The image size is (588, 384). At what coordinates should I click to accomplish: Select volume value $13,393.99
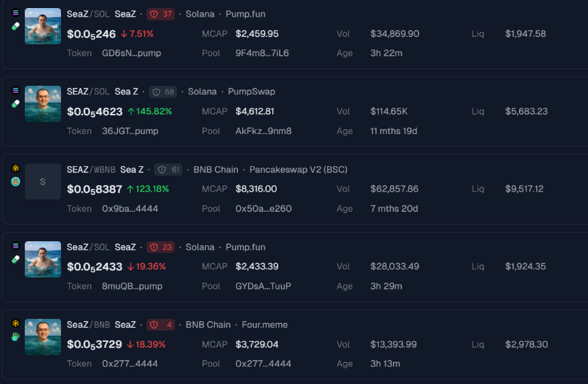(x=394, y=344)
